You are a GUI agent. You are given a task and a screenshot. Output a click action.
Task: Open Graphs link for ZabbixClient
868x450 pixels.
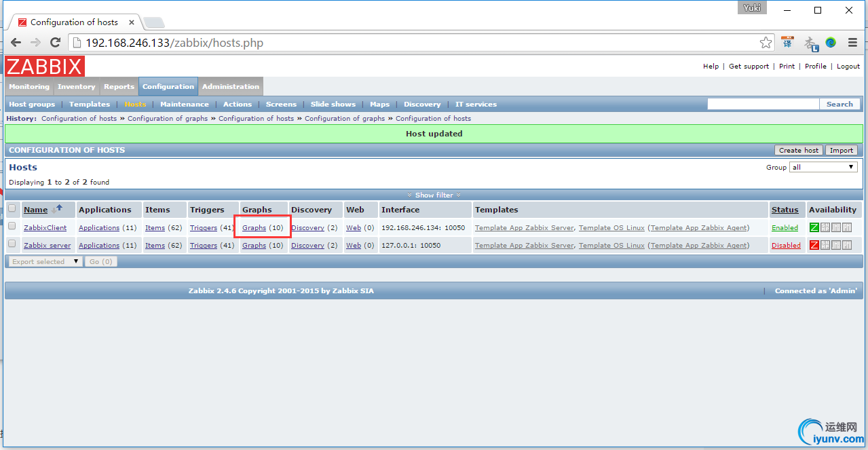[254, 228]
